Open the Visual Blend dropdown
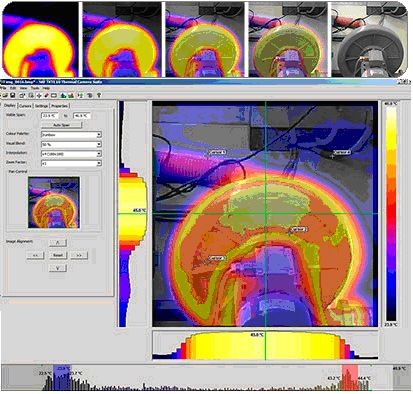413x394 pixels. coord(71,144)
